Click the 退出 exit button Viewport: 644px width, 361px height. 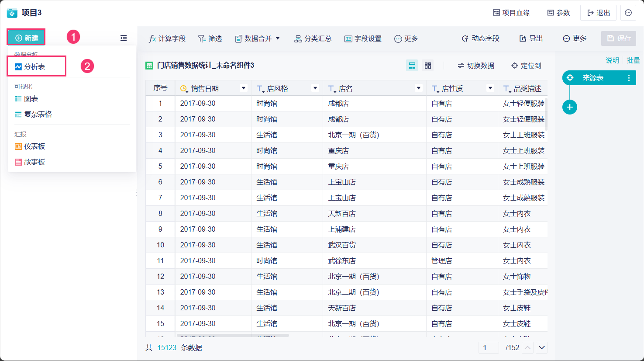(598, 13)
